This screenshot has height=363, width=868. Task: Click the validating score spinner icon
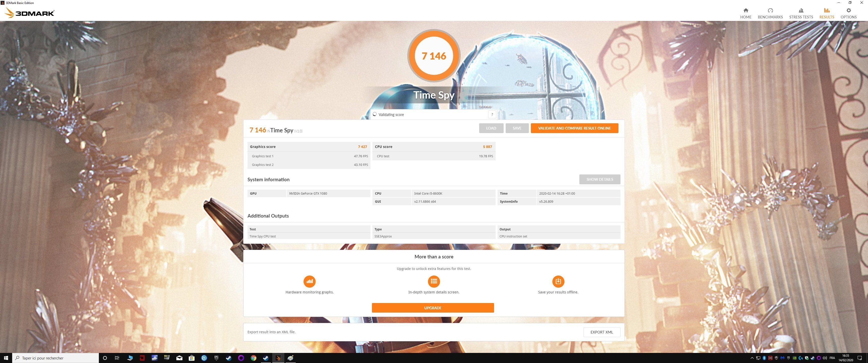(x=374, y=114)
